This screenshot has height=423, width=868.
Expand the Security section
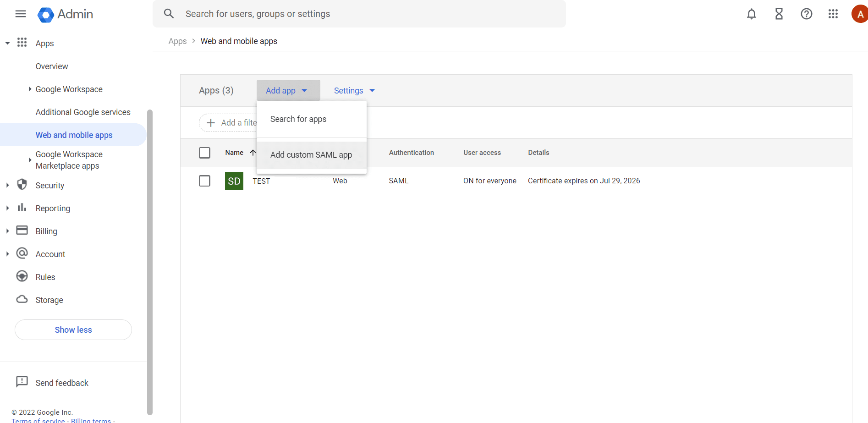[7, 185]
